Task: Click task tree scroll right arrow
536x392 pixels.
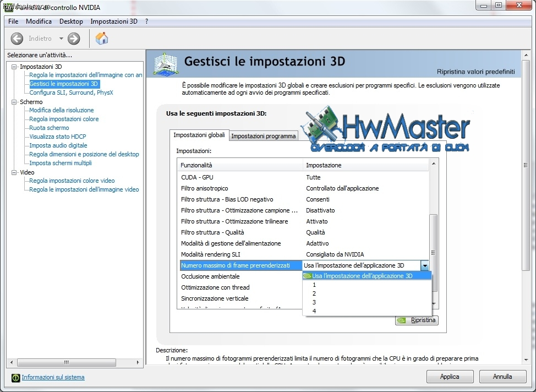Action: tap(138, 362)
